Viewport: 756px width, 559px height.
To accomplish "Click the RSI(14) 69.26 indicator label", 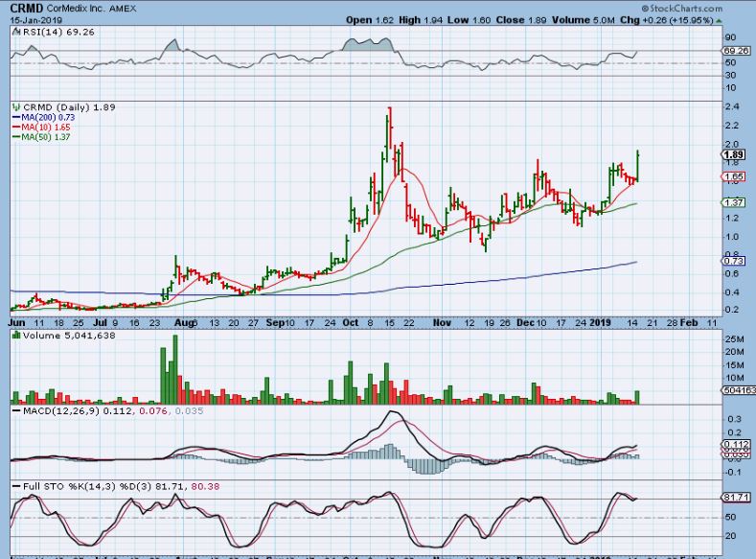I will click(58, 32).
